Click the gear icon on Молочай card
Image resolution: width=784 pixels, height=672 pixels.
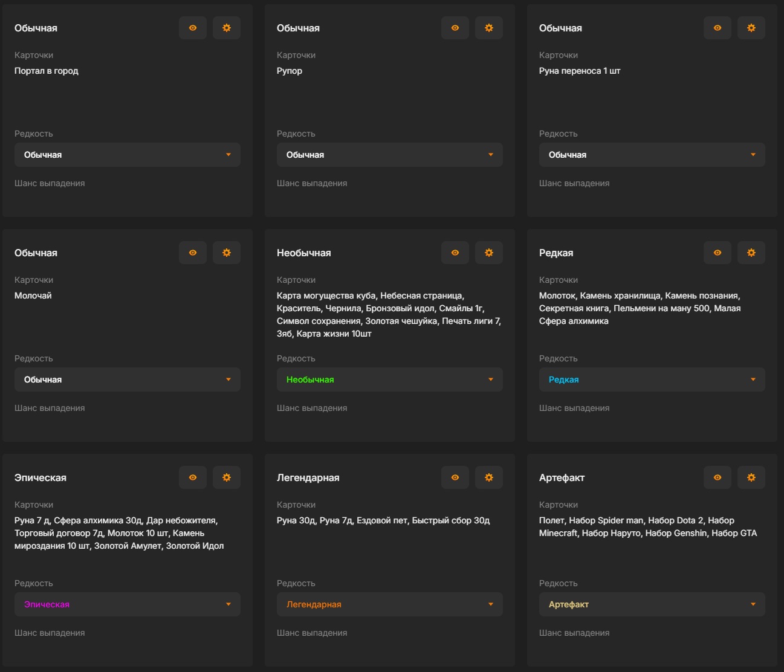coord(227,253)
